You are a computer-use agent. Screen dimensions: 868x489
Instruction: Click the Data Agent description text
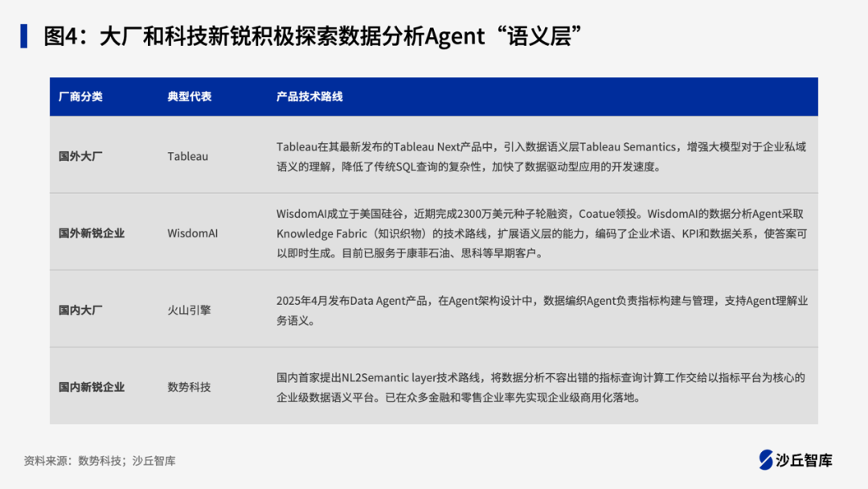[542, 310]
